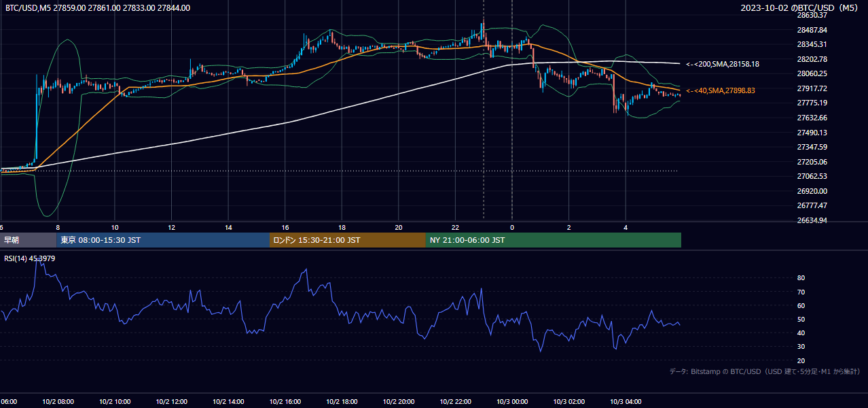Click the RSI axis level 50
868x408 pixels.
pos(801,319)
